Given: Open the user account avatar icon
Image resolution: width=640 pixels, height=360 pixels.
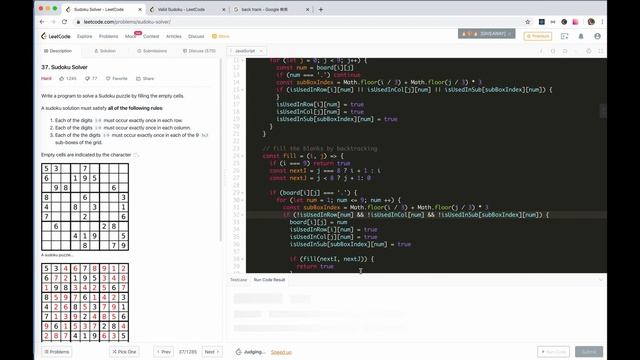Looking at the screenshot, I should (x=597, y=36).
